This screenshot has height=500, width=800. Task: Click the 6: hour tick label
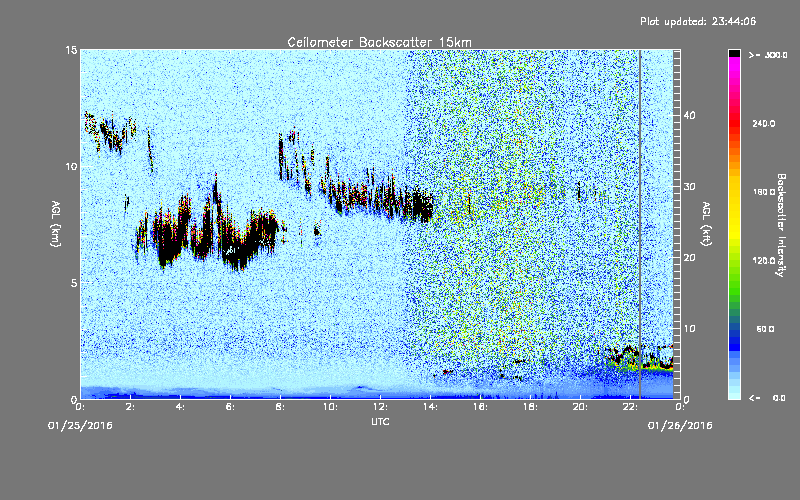pos(231,407)
